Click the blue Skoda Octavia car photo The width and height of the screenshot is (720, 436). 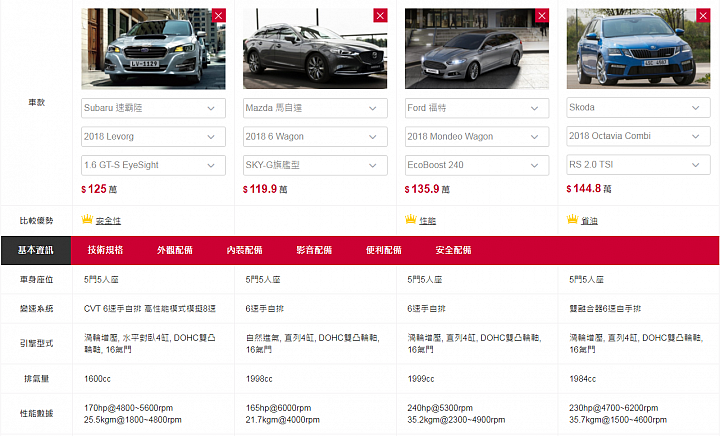click(x=638, y=49)
